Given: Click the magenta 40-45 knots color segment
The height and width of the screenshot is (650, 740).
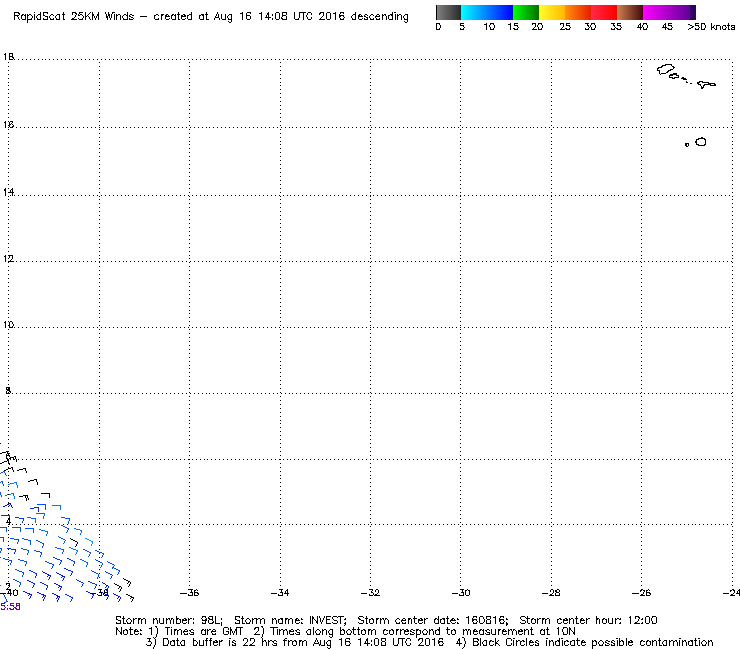Looking at the screenshot, I should (656, 12).
